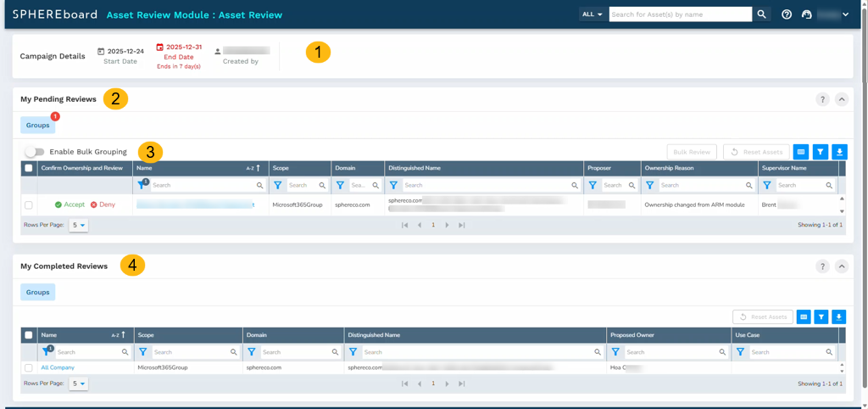Click Scope column filter icon in Pending Reviews
This screenshot has width=868, height=409.
coord(278,185)
